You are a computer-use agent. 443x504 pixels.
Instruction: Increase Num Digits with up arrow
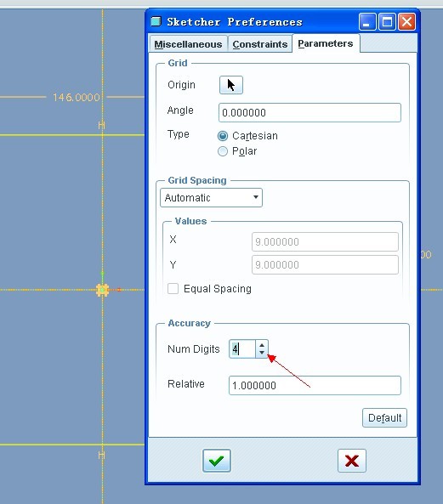click(x=262, y=345)
